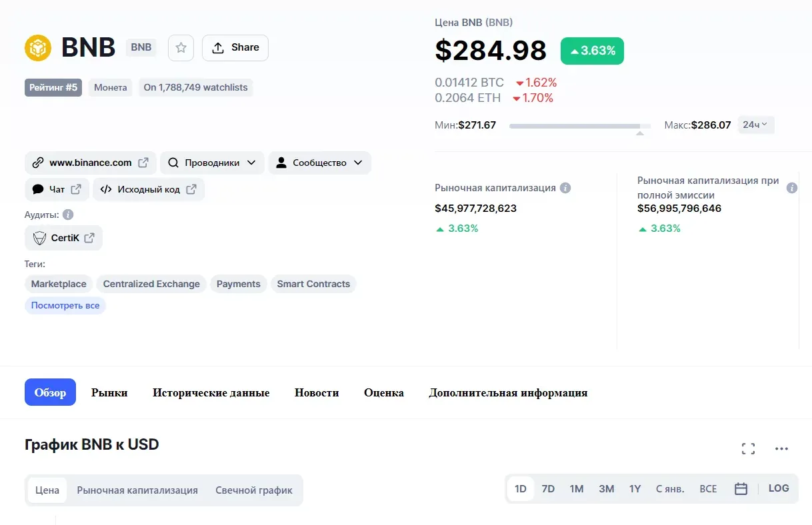Select the ВСЕ chart range
This screenshot has width=812, height=525.
[708, 489]
